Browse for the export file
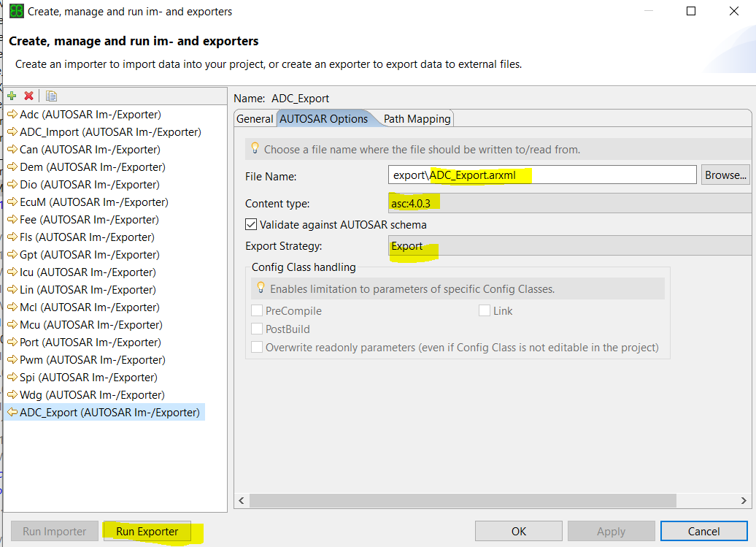756x547 pixels. (x=725, y=175)
